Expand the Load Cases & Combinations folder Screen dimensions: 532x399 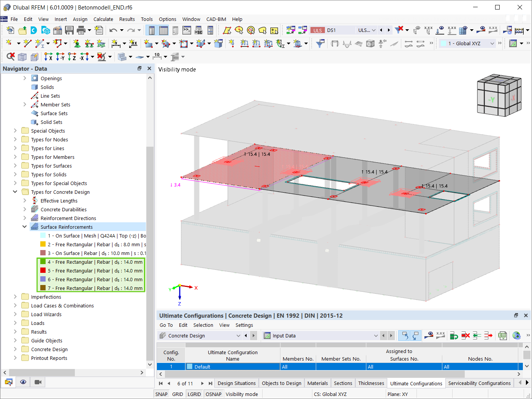[x=15, y=306]
